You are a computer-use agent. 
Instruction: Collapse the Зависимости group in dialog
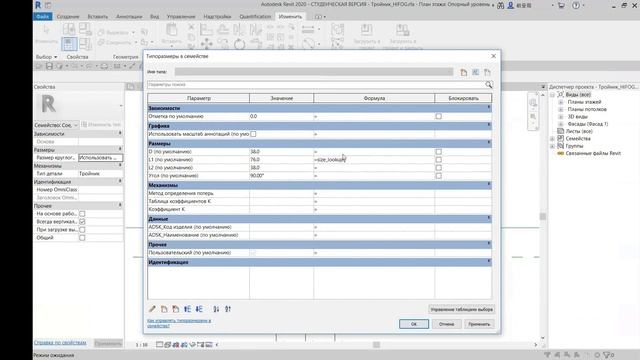(x=489, y=107)
